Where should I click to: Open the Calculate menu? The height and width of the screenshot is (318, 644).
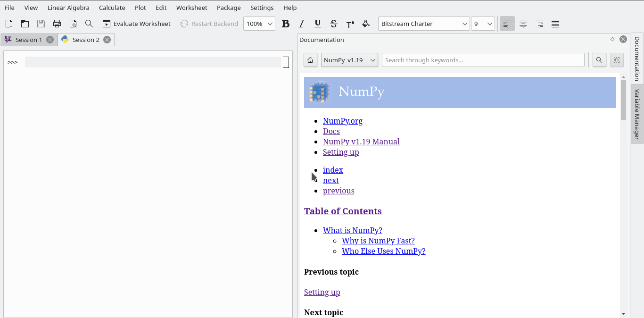[112, 8]
